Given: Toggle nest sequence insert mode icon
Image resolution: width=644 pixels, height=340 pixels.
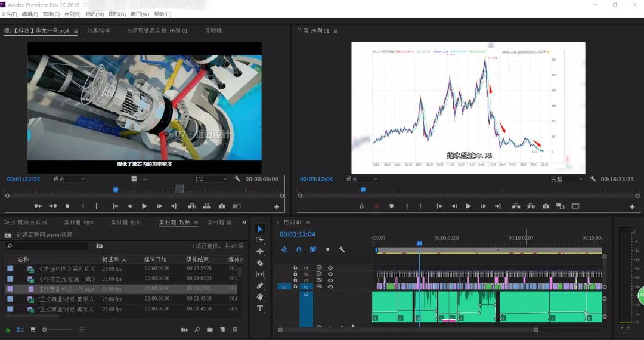Looking at the screenshot, I should [x=284, y=249].
